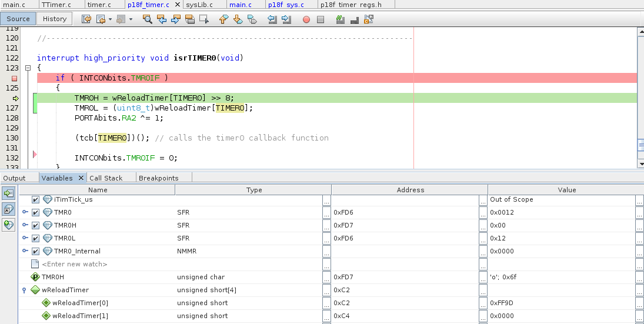This screenshot has width=644, height=324.
Task: Toggle checkbox for TMR0H SFR row
Action: (x=36, y=225)
